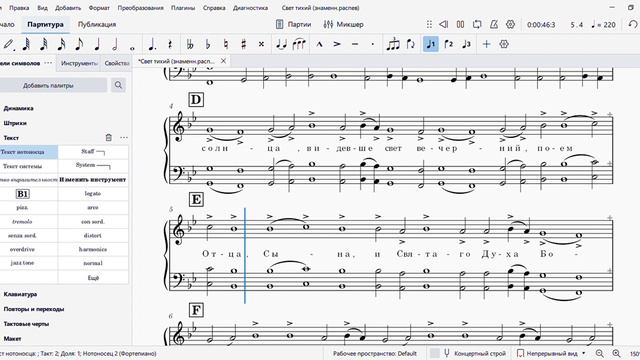Screen dimensions: 640x360
Task: Apply natural accidental
Action: [x=226, y=44]
